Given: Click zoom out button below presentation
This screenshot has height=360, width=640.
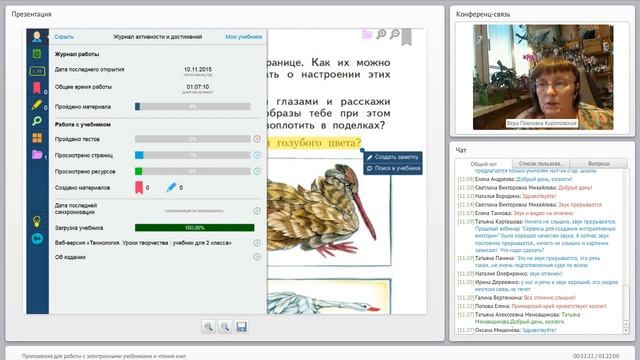Looking at the screenshot, I should [225, 327].
